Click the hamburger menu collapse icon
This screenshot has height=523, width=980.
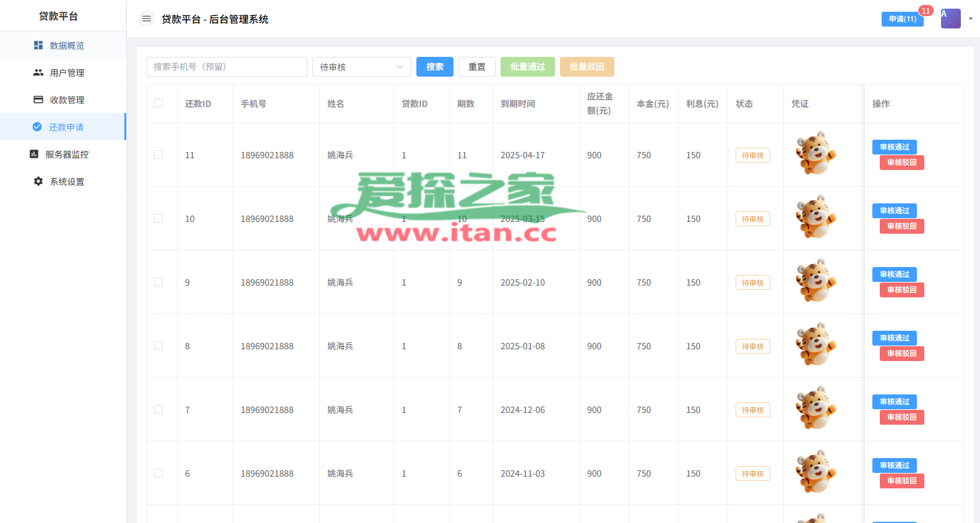point(147,19)
